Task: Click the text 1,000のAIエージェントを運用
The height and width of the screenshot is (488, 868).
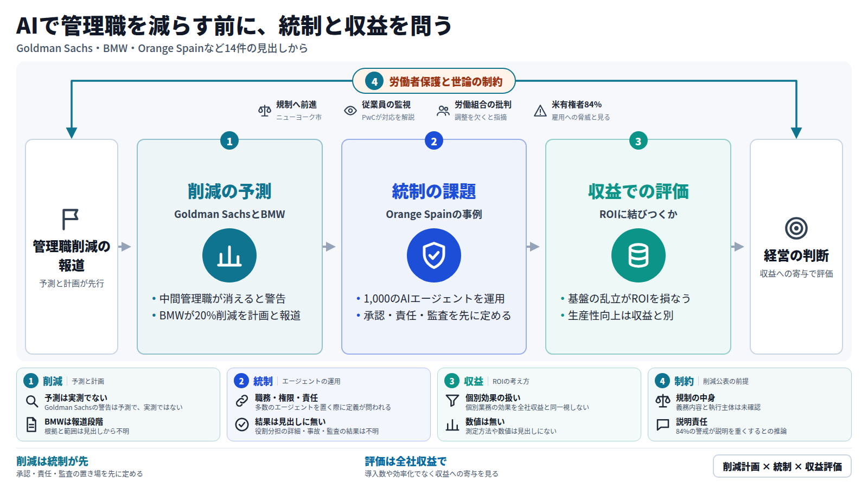Action: click(x=434, y=299)
